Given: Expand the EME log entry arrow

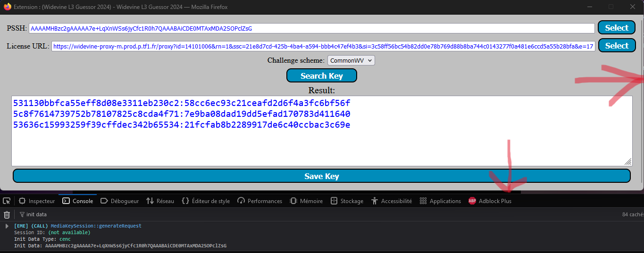Looking at the screenshot, I should coord(6,226).
